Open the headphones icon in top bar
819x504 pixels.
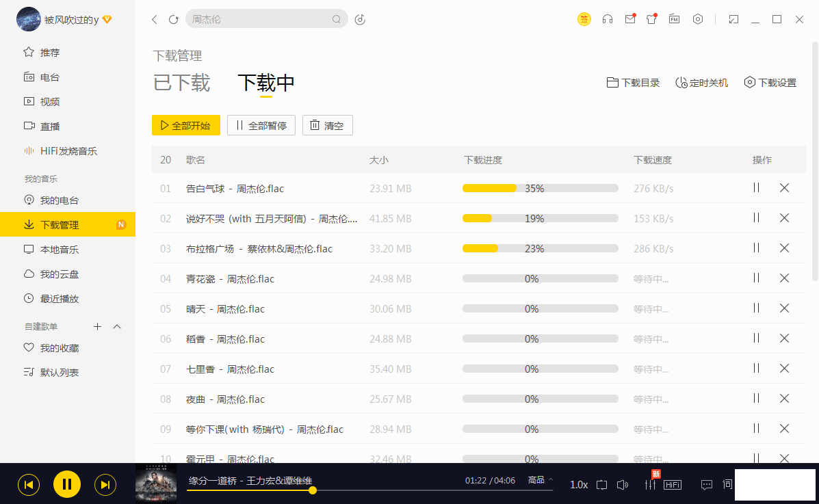(x=608, y=19)
